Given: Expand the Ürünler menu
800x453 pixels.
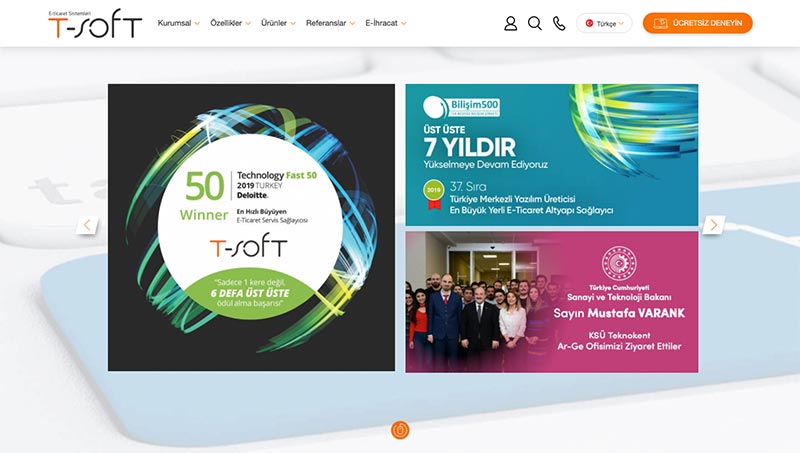Looking at the screenshot, I should pyautogui.click(x=278, y=23).
